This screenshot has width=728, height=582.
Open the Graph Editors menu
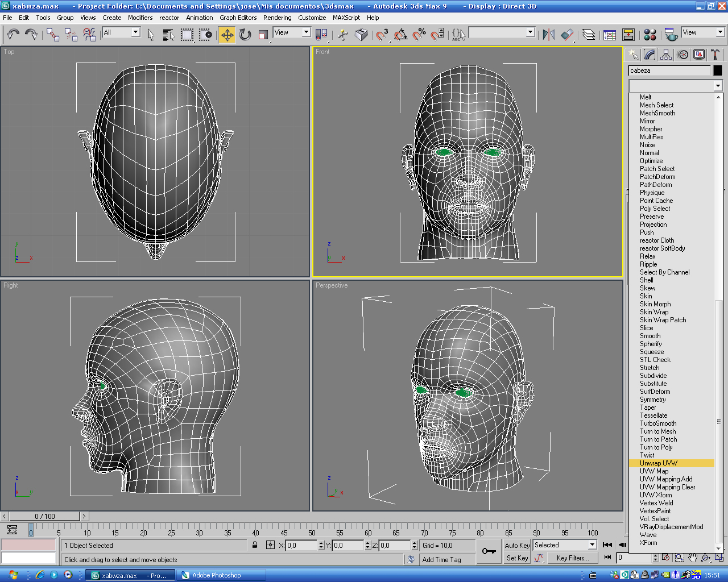(238, 18)
